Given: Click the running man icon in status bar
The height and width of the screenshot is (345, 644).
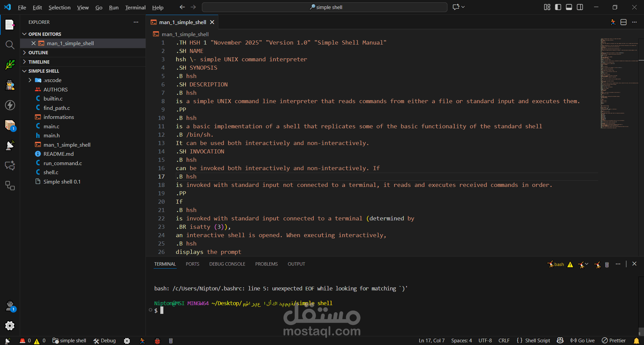Looking at the screenshot, I should point(142,341).
